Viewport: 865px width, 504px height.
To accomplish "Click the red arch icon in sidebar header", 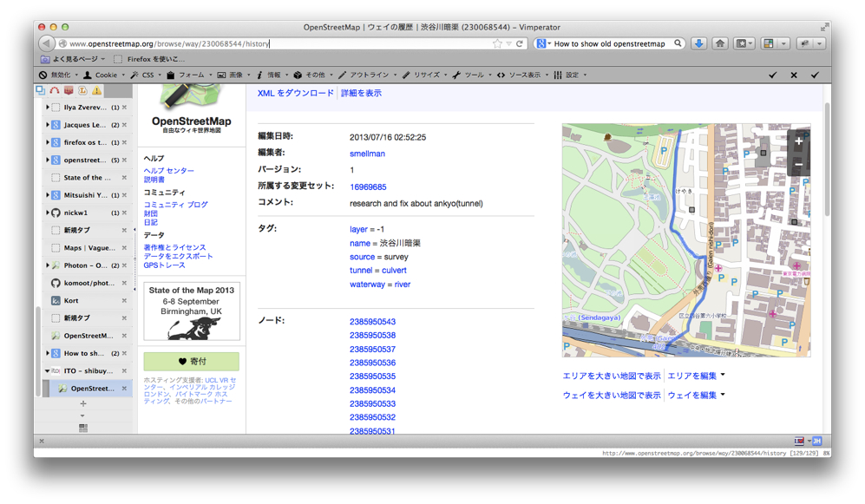I will click(54, 90).
